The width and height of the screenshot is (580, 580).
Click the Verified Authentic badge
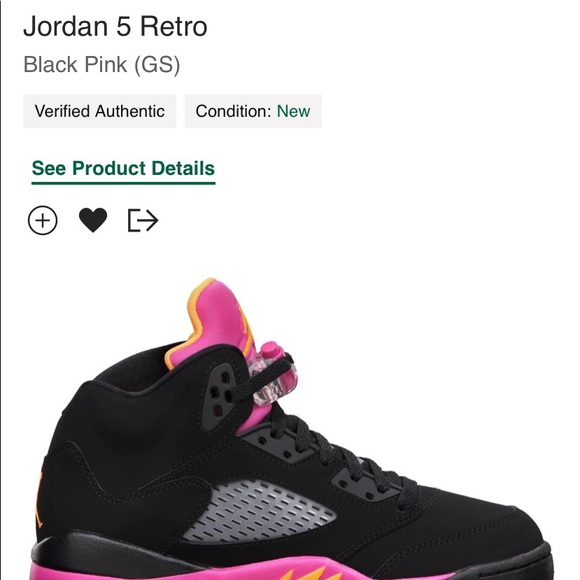[100, 111]
